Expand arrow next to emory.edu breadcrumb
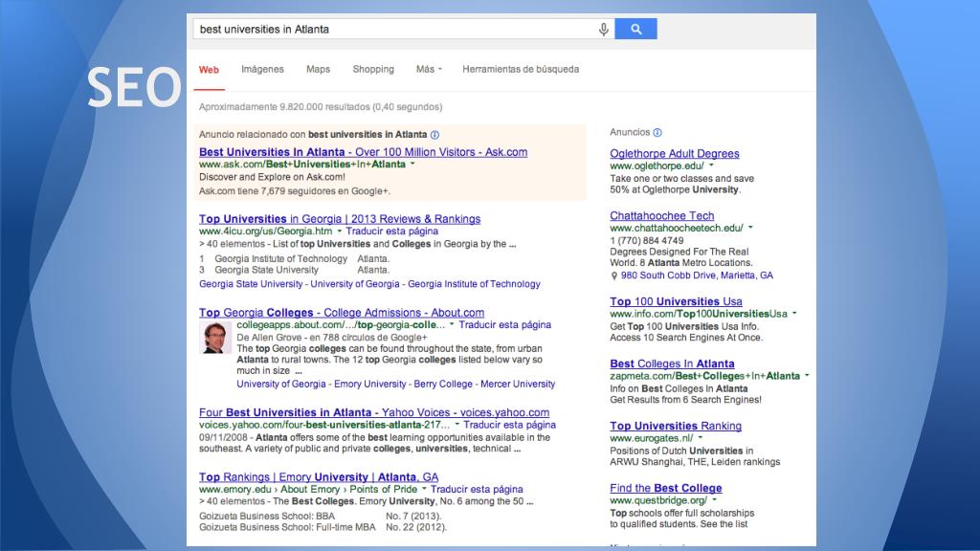 point(424,489)
